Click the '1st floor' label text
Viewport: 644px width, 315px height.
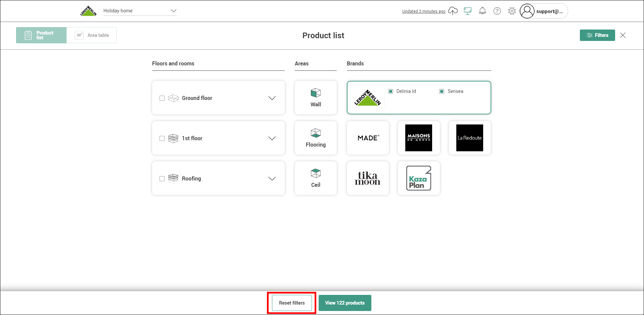point(192,138)
